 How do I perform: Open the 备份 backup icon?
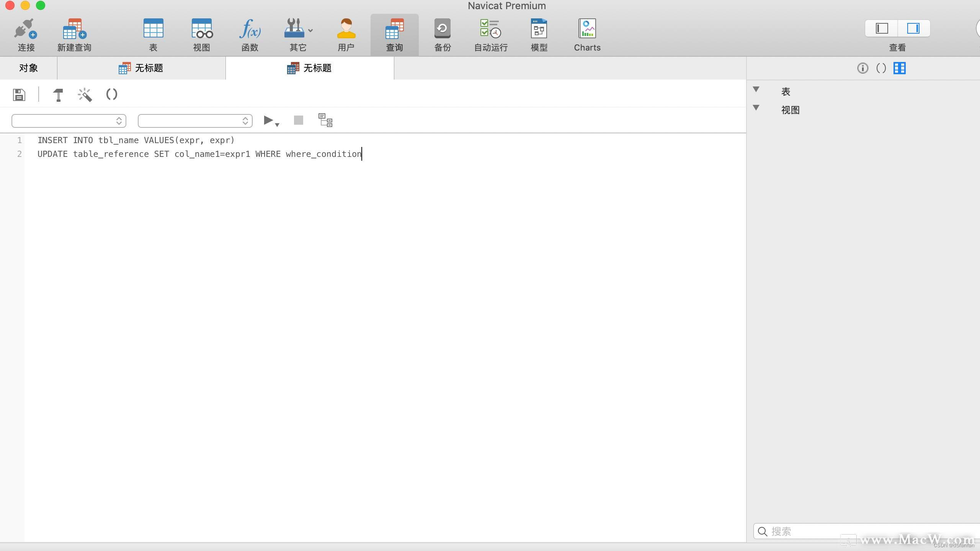point(443,28)
